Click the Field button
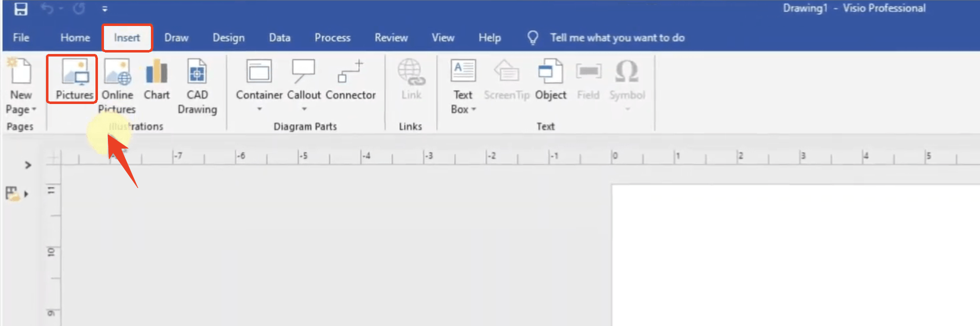This screenshot has width=980, height=326. (588, 78)
